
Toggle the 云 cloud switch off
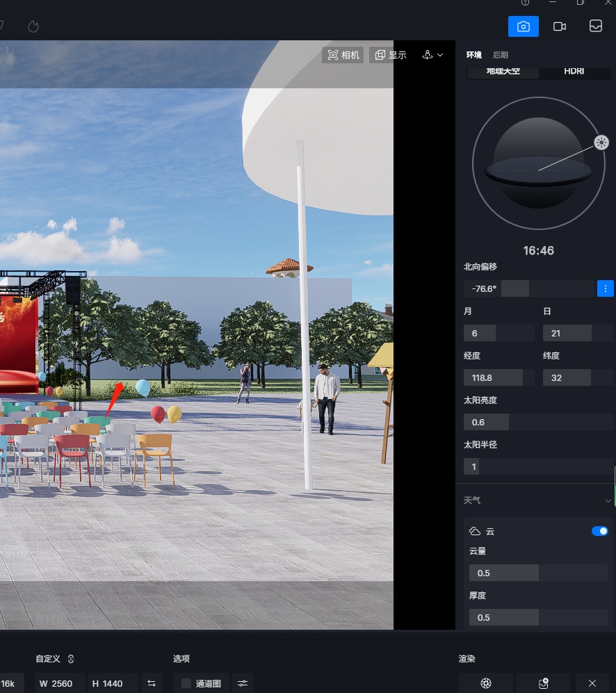pos(599,531)
